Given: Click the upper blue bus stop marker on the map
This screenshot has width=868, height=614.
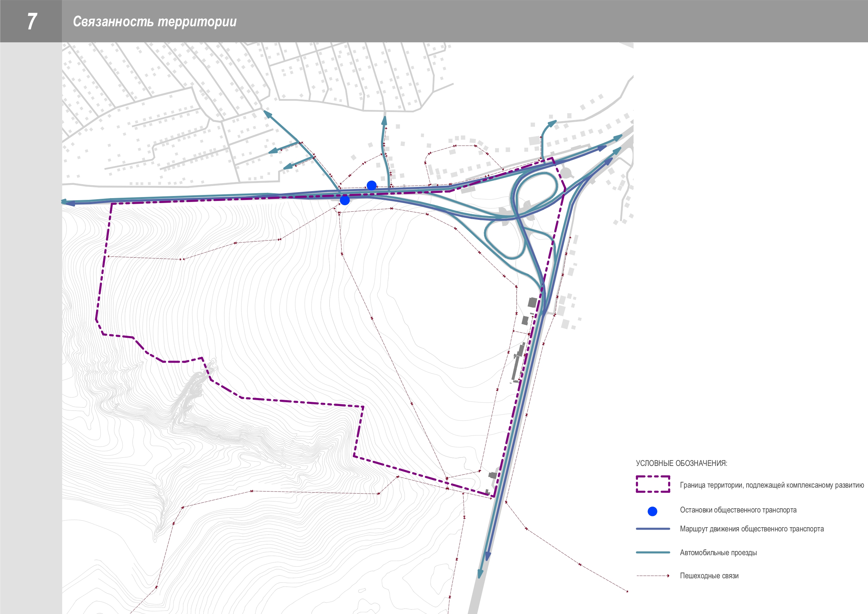Looking at the screenshot, I should [372, 186].
